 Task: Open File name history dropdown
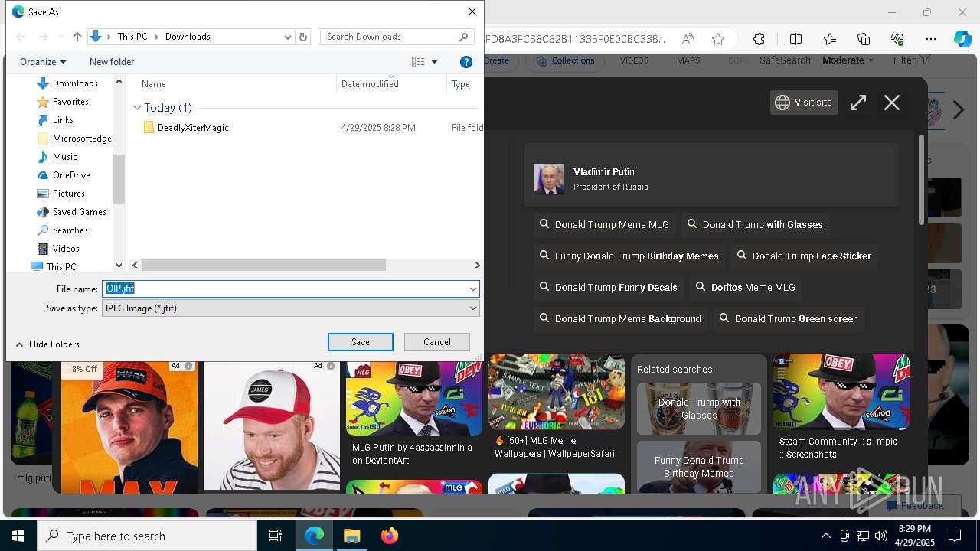pos(473,289)
